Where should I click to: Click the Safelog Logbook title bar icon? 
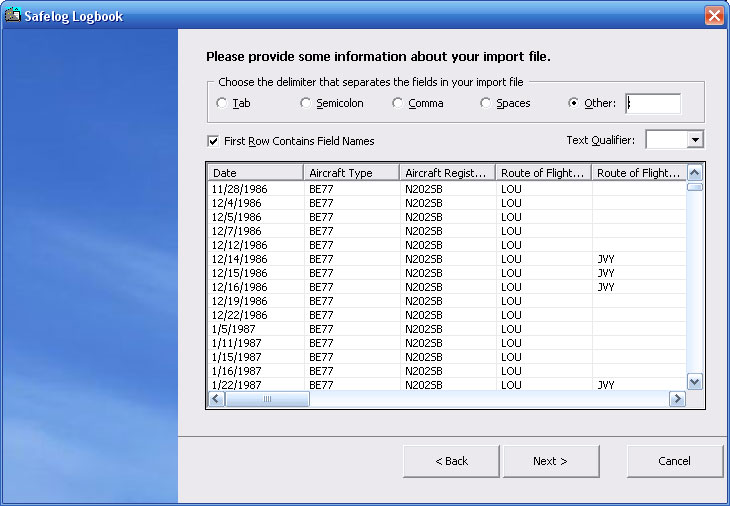13,15
